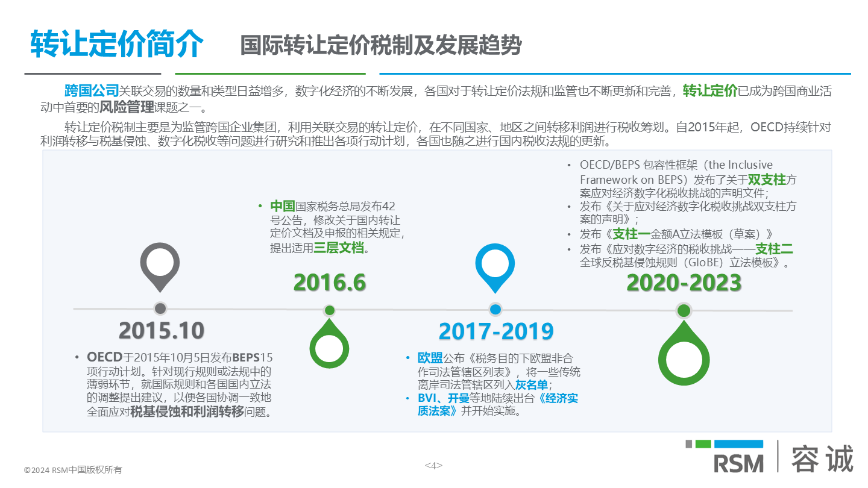
Task: Click the 2015.10 date label
Action: click(162, 331)
